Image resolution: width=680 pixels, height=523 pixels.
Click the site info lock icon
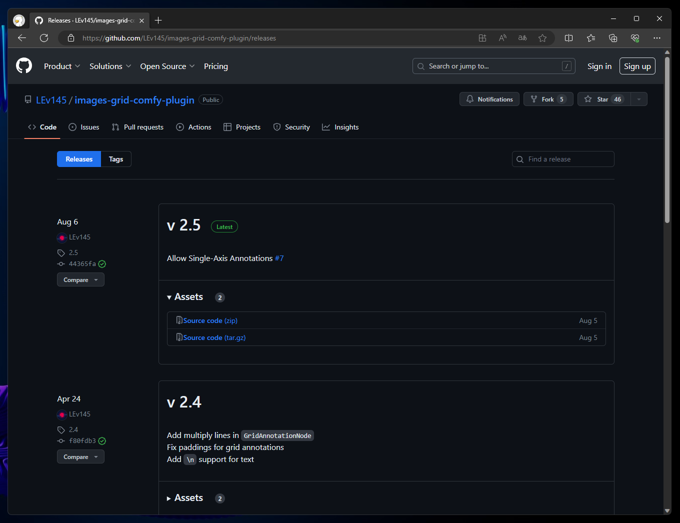[x=71, y=38]
